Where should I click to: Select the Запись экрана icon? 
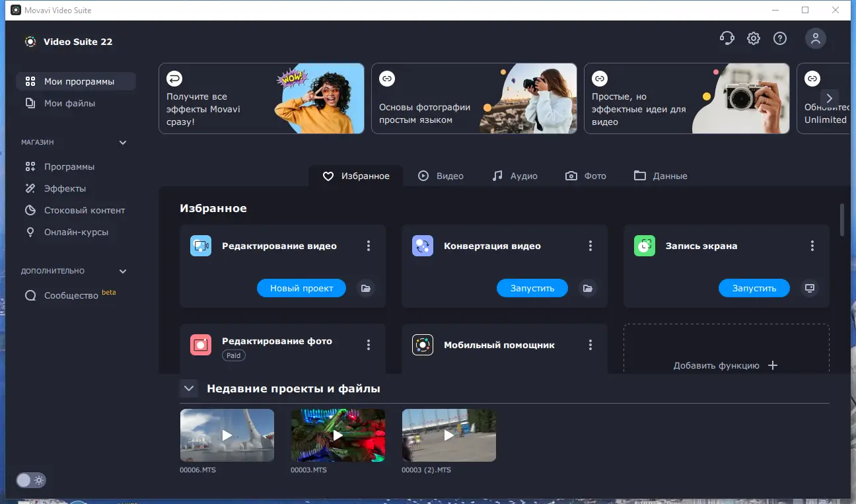coord(645,246)
